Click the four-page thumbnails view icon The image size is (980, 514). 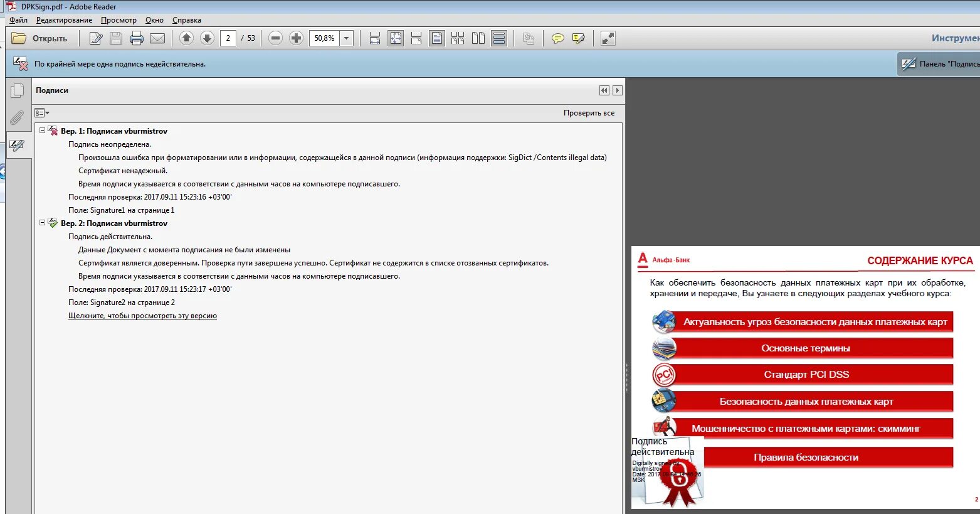pyautogui.click(x=458, y=38)
